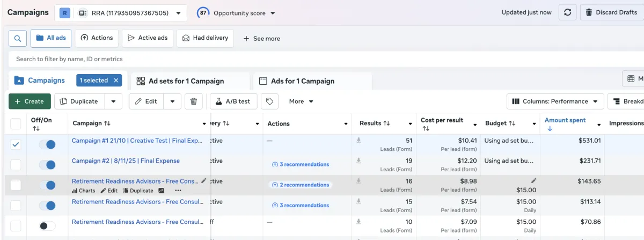Click the pencil icon beside $15.00 budget
644x240 pixels.
pyautogui.click(x=533, y=181)
